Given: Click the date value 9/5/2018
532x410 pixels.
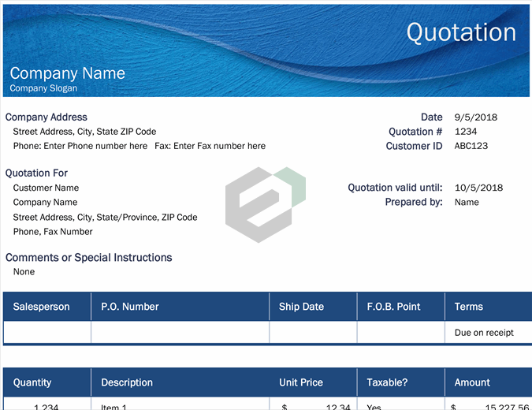Looking at the screenshot, I should 475,117.
